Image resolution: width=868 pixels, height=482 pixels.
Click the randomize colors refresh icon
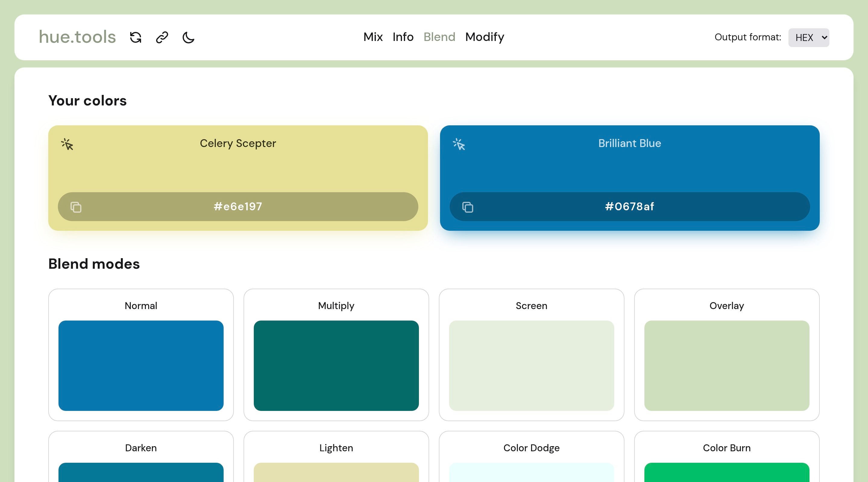(135, 37)
